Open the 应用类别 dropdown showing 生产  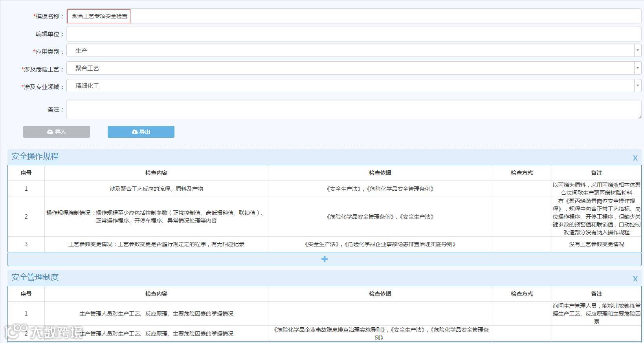point(354,51)
